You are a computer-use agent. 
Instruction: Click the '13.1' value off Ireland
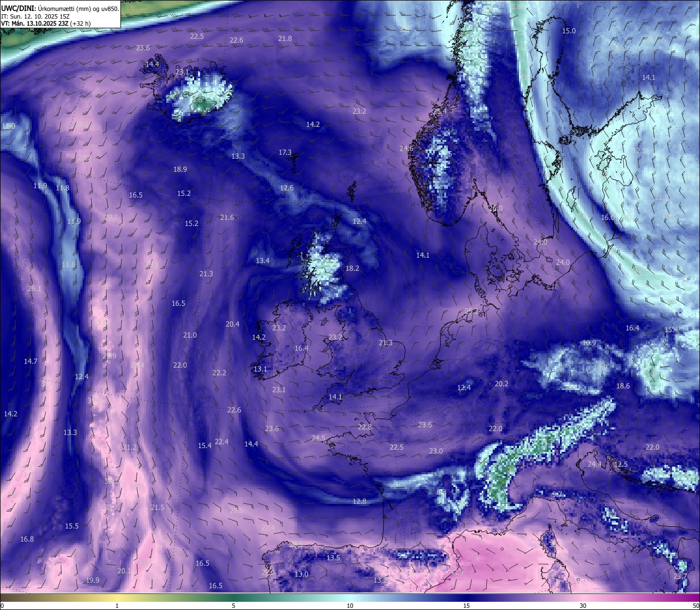(260, 369)
